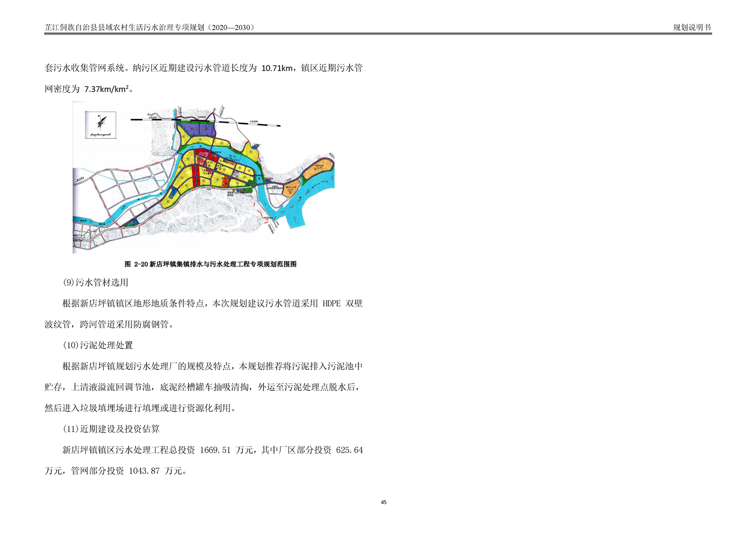This screenshot has height=534, width=756.
Task: Click the header title 芷江侗族自治县县域农村生活污水治理专项规划
Action: (150, 28)
